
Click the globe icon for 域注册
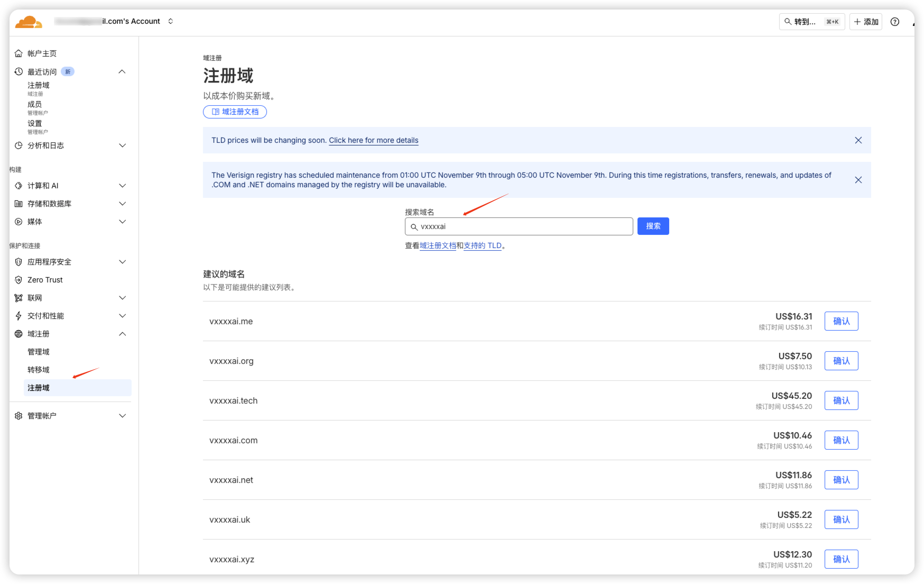(19, 334)
